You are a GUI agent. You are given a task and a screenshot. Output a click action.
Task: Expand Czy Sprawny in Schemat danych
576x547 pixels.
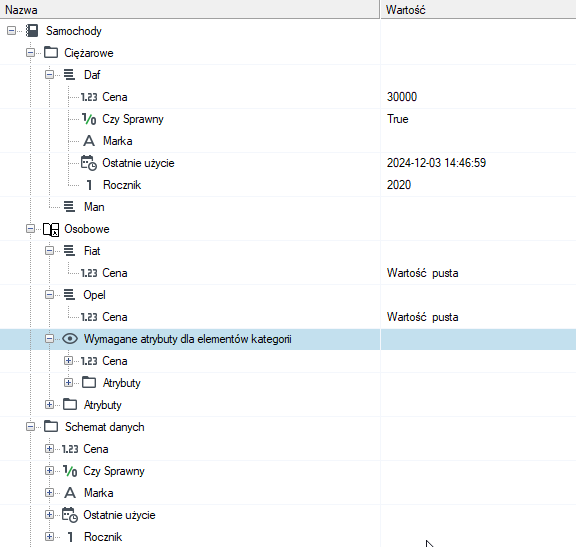coord(49,471)
